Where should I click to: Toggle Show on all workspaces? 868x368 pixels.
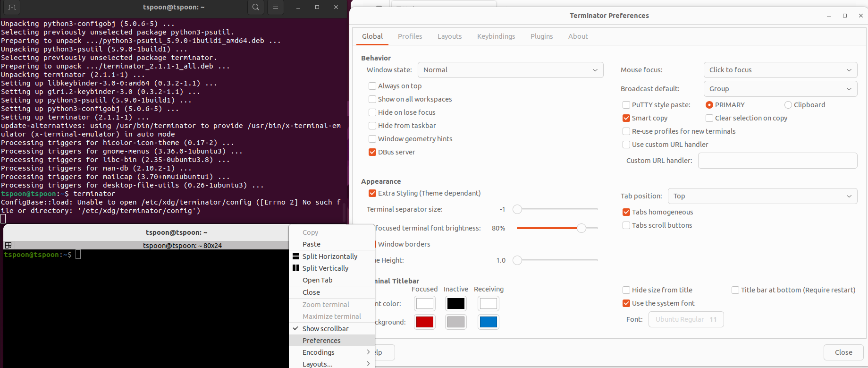click(x=372, y=99)
